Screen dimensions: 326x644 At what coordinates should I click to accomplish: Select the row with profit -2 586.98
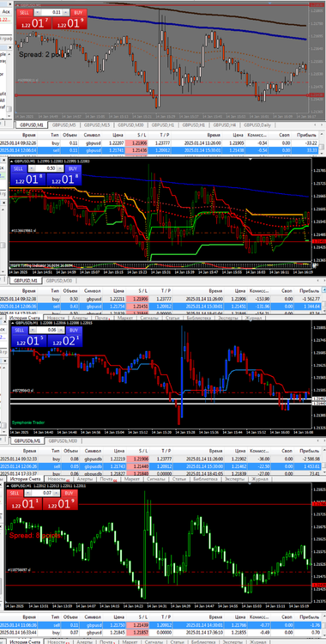point(160,459)
